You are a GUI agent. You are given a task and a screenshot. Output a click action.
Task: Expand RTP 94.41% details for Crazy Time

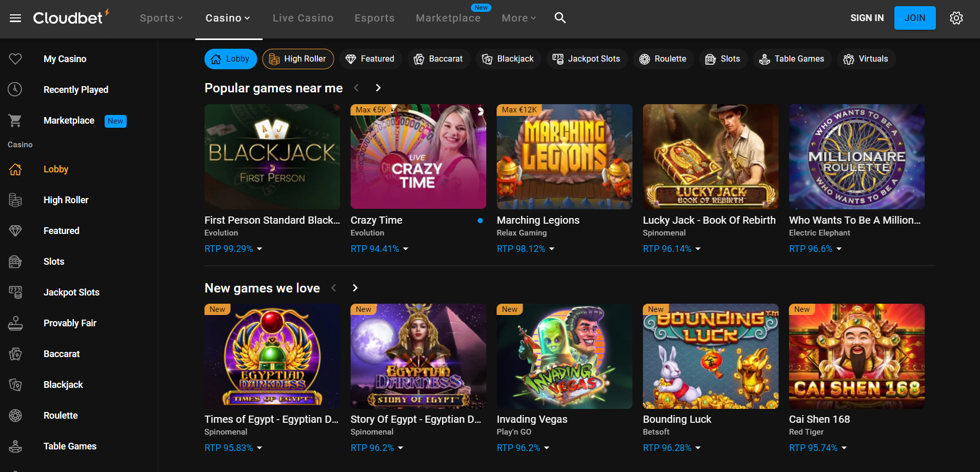pyautogui.click(x=379, y=249)
